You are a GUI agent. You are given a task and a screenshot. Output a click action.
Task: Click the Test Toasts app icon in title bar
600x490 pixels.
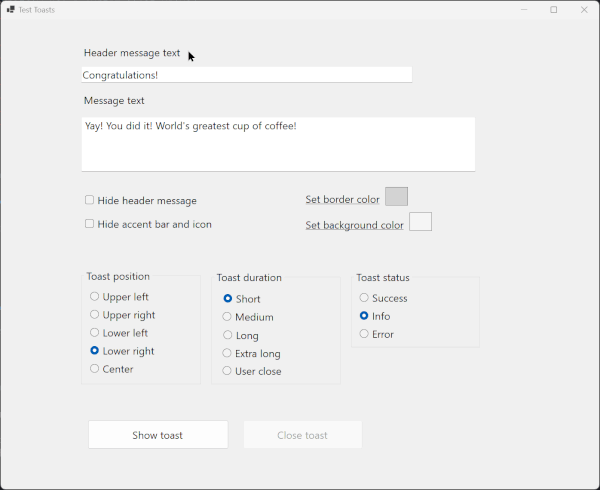tap(10, 10)
